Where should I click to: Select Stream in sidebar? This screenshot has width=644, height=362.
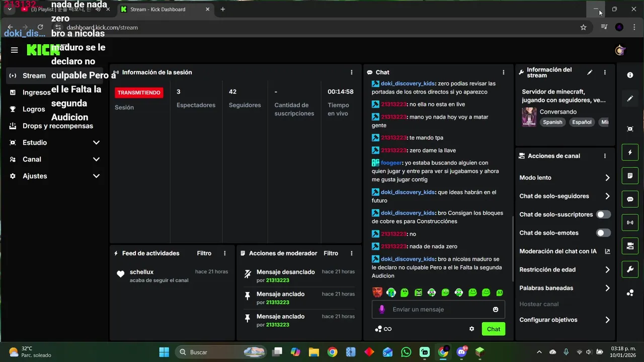[x=54, y=76]
